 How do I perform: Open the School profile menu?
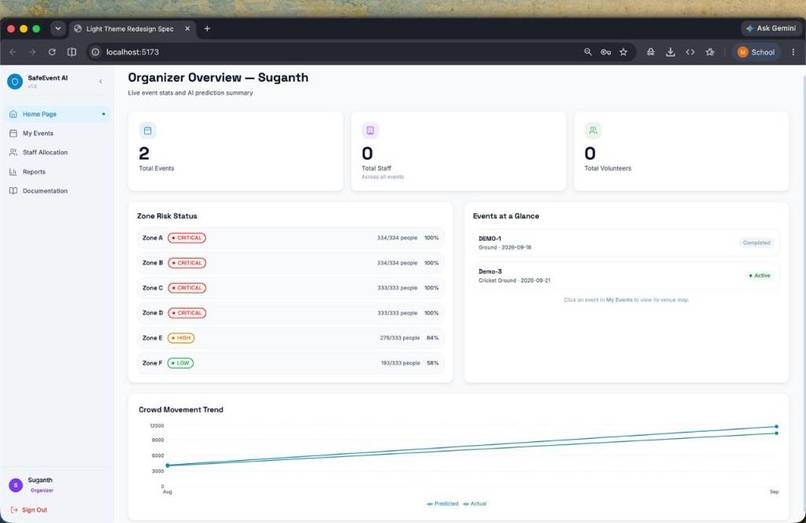756,52
